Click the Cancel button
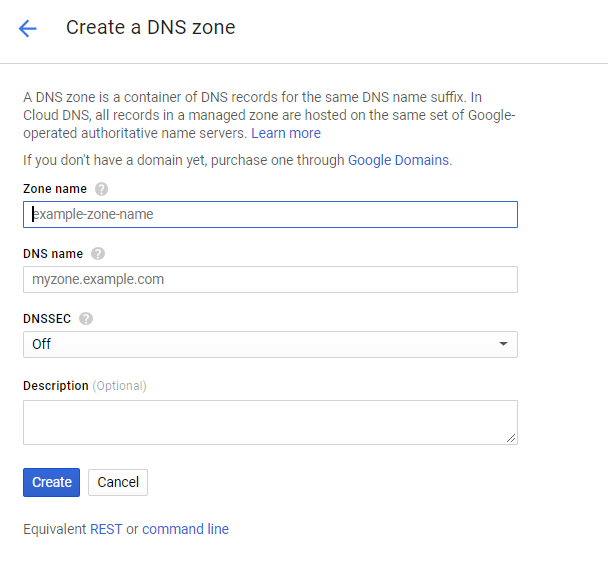 118,482
